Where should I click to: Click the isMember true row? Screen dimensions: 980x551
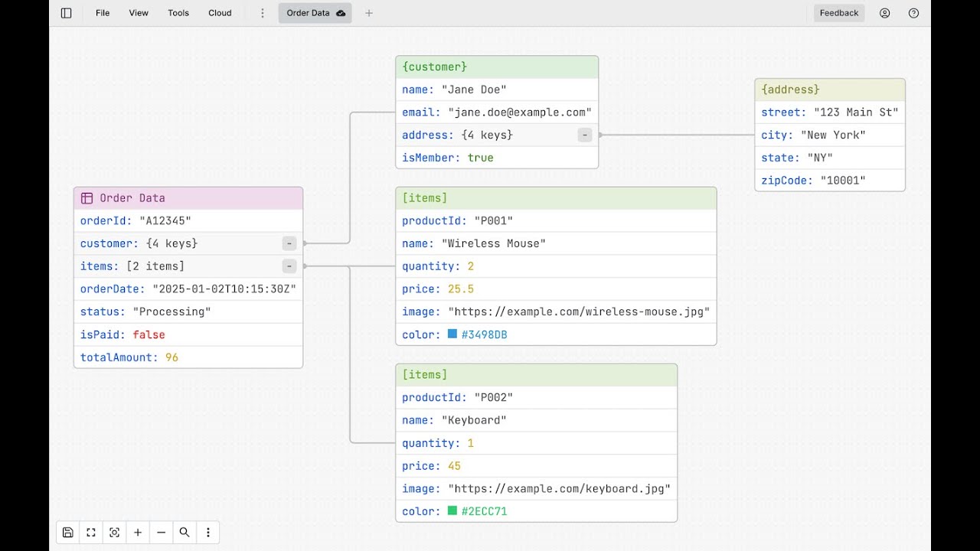click(497, 158)
